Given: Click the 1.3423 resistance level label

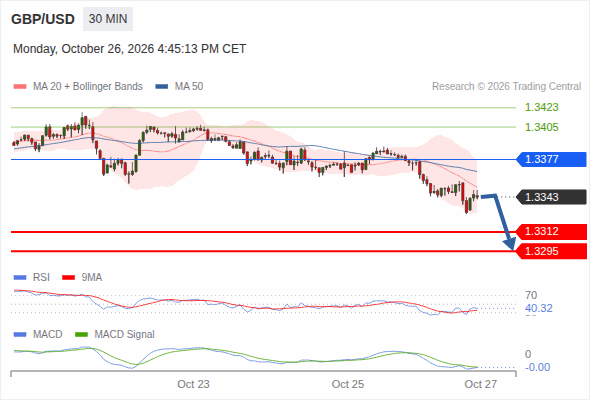Looking at the screenshot, I should (541, 107).
